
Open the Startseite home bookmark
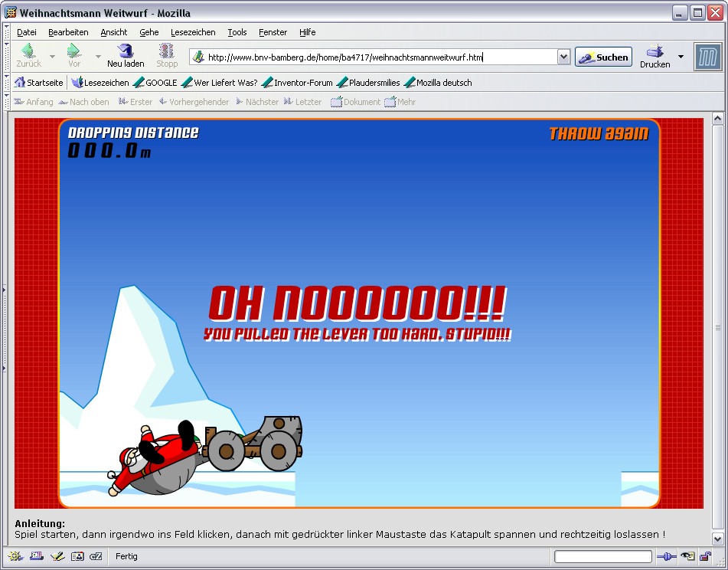38,83
